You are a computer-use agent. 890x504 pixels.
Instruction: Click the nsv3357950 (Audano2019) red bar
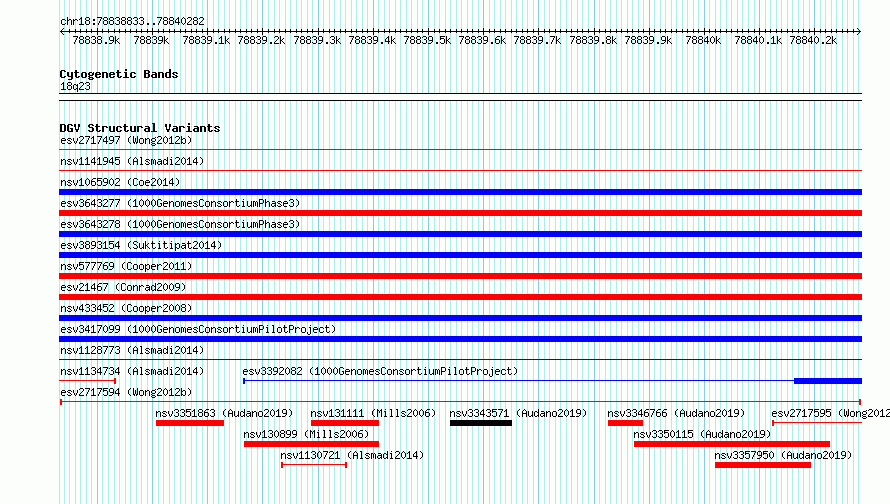point(763,465)
